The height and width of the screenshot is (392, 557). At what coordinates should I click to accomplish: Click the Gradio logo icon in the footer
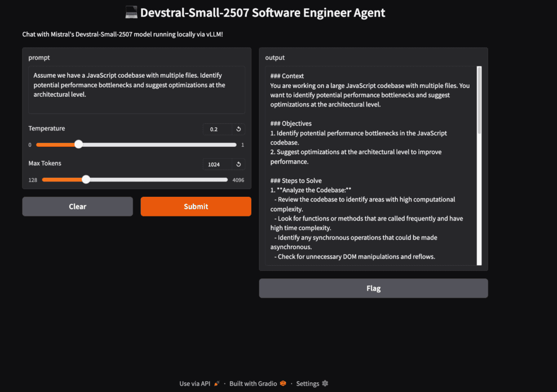click(x=283, y=383)
